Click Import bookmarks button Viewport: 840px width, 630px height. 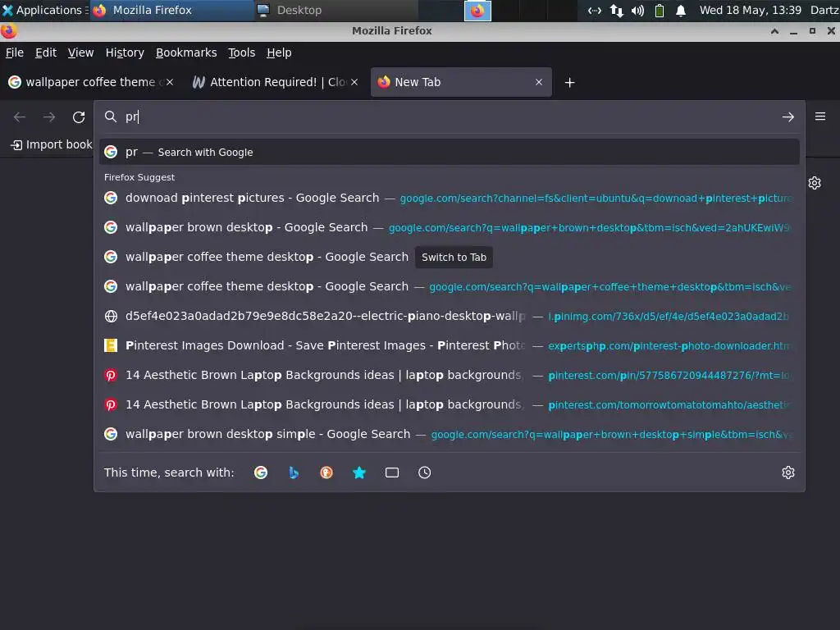(x=52, y=144)
